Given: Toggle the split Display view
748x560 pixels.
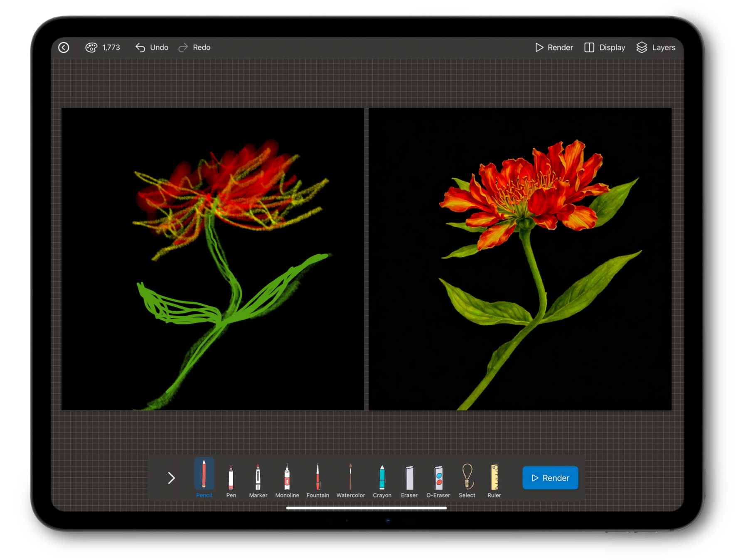Looking at the screenshot, I should pyautogui.click(x=605, y=48).
